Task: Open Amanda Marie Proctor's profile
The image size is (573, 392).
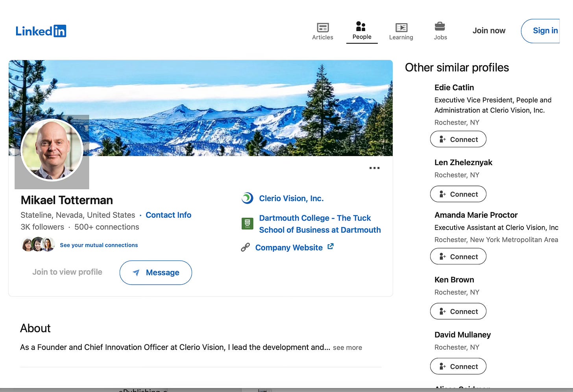Action: (476, 215)
